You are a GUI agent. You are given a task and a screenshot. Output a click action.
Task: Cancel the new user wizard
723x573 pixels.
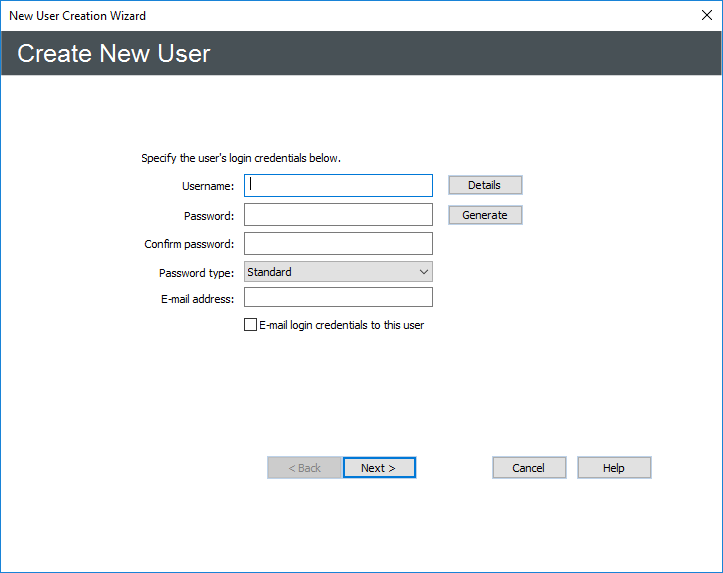coord(528,468)
